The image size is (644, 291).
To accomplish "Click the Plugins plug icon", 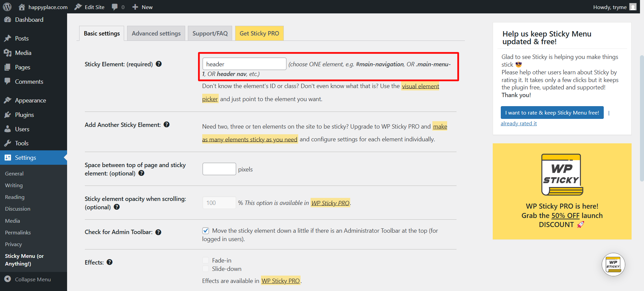I will coord(8,115).
